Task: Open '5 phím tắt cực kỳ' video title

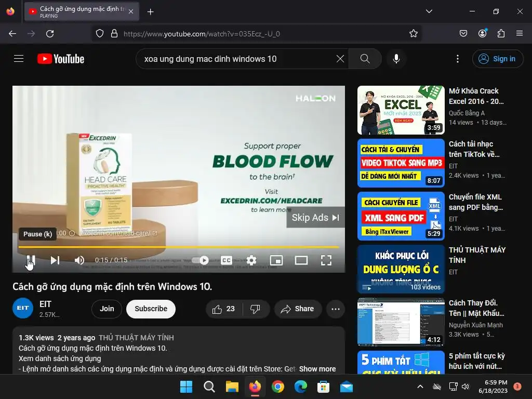Action: 477,361
